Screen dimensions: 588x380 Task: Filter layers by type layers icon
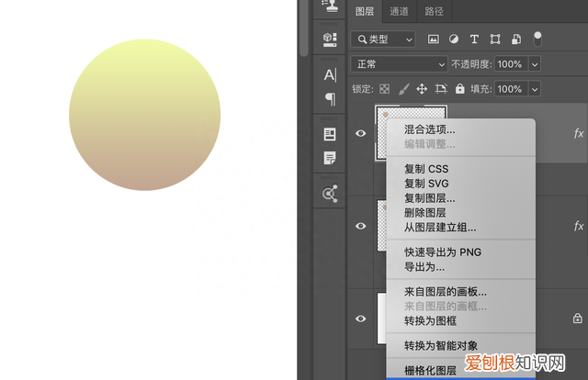(x=474, y=39)
